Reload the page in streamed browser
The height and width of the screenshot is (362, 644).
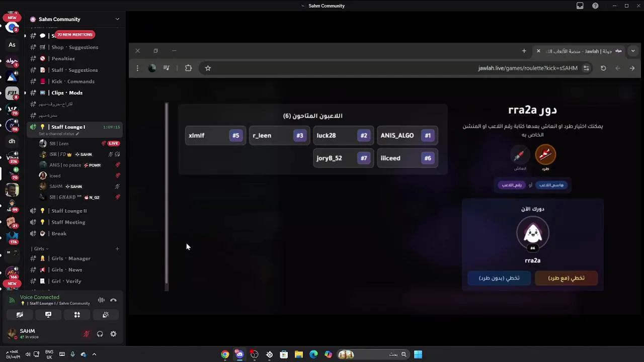[x=603, y=68]
